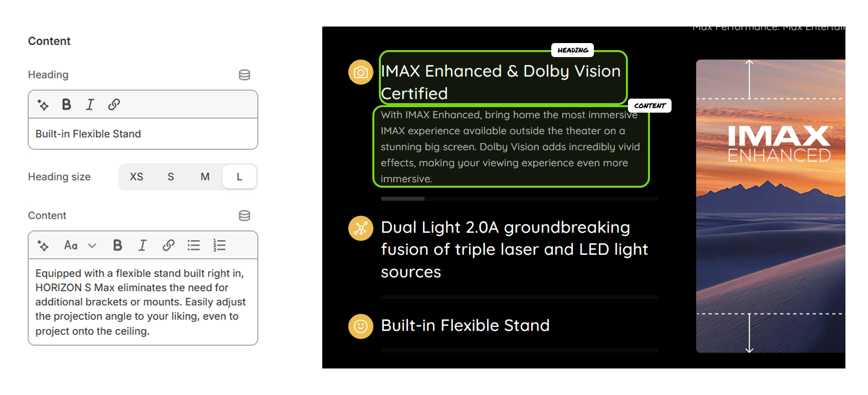Image resolution: width=868 pixels, height=395 pixels.
Task: Toggle bold in the Content editor
Action: tap(117, 245)
